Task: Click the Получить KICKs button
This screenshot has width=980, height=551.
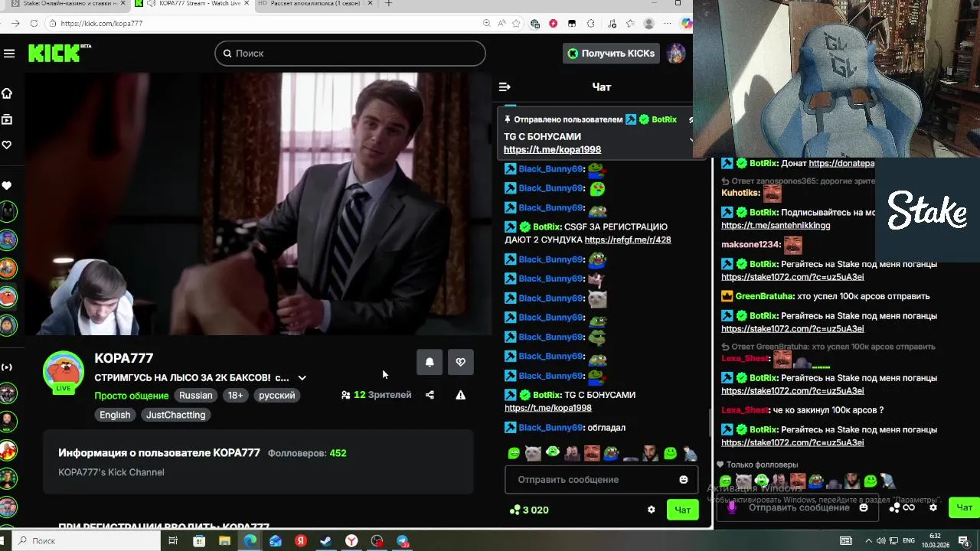Action: click(611, 53)
